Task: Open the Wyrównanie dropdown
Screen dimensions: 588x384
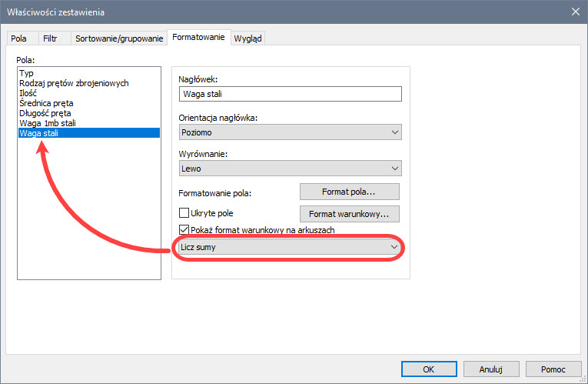Action: (x=290, y=169)
